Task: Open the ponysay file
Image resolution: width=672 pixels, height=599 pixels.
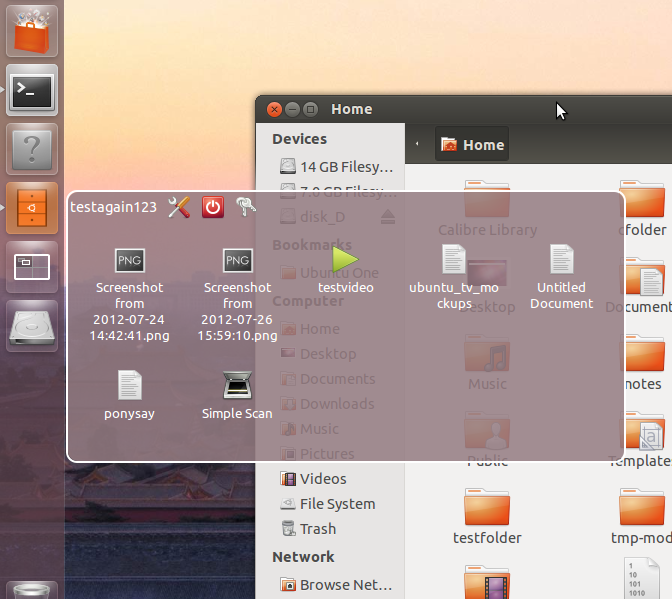Action: [129, 395]
